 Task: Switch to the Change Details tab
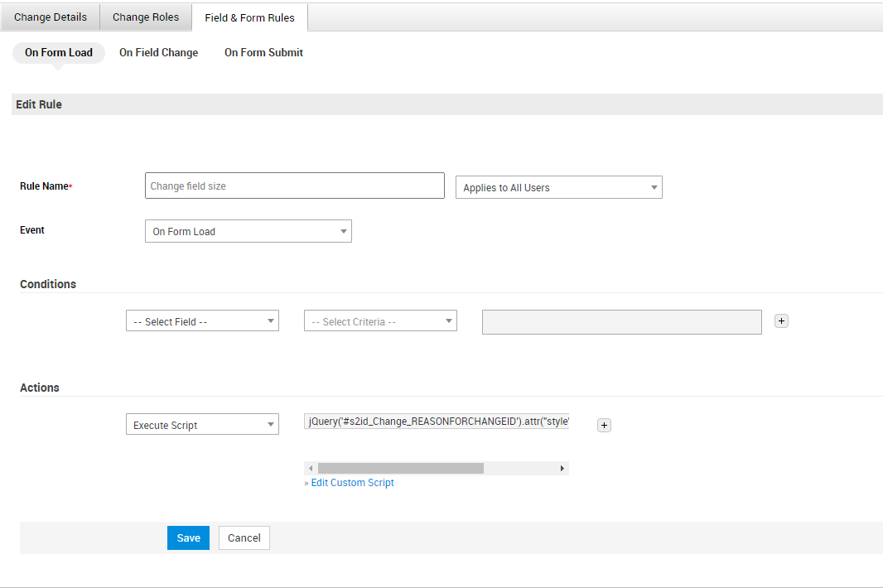coord(51,17)
